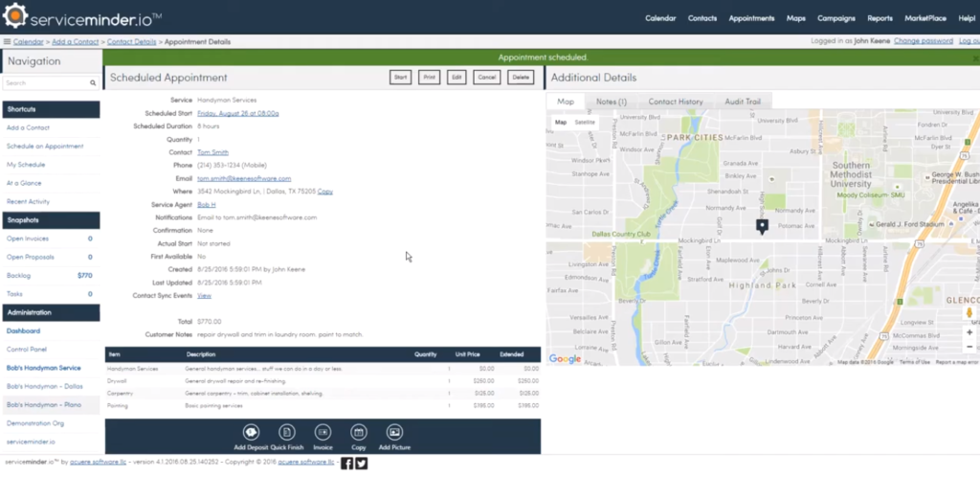
Task: Select Map view type on the map
Action: [561, 123]
